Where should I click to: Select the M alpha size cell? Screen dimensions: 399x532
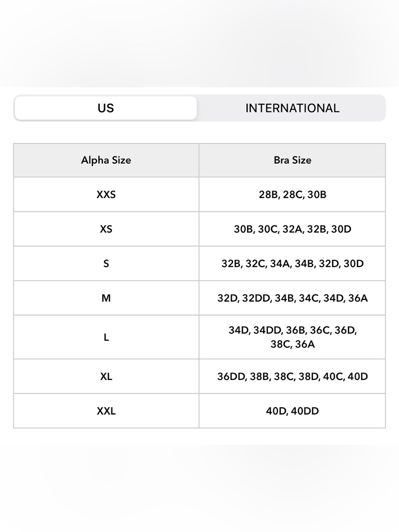[106, 298]
